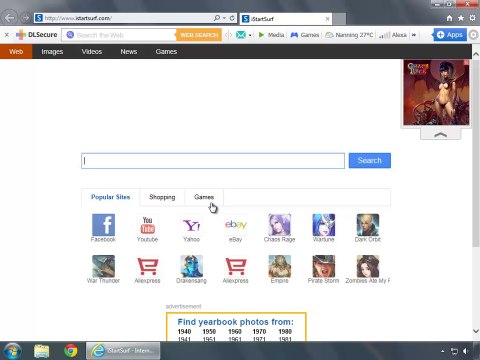
Task: Click the main page search input field
Action: 213,161
